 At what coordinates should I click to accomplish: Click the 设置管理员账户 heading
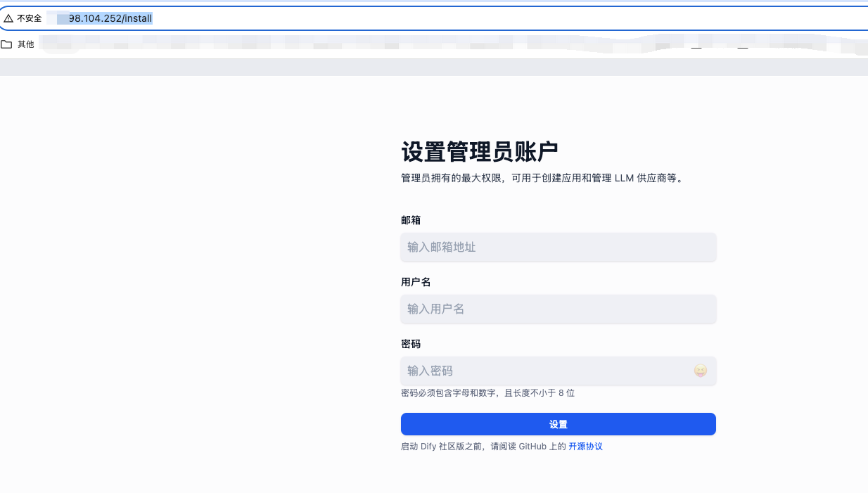[480, 152]
